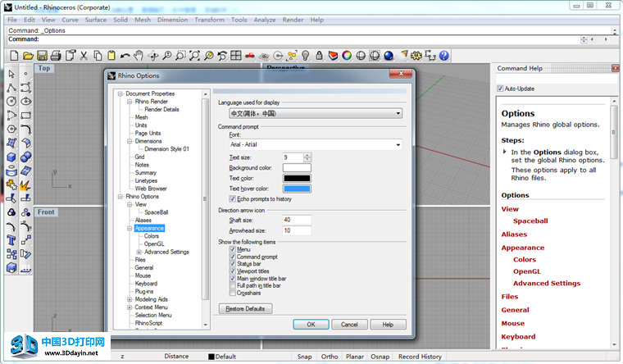Click OK in Rhino Options

tap(311, 325)
